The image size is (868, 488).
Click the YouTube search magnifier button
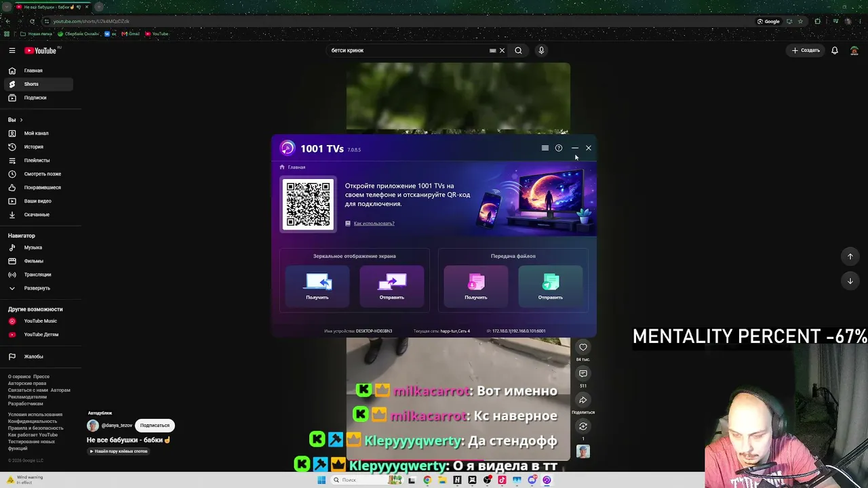[519, 50]
